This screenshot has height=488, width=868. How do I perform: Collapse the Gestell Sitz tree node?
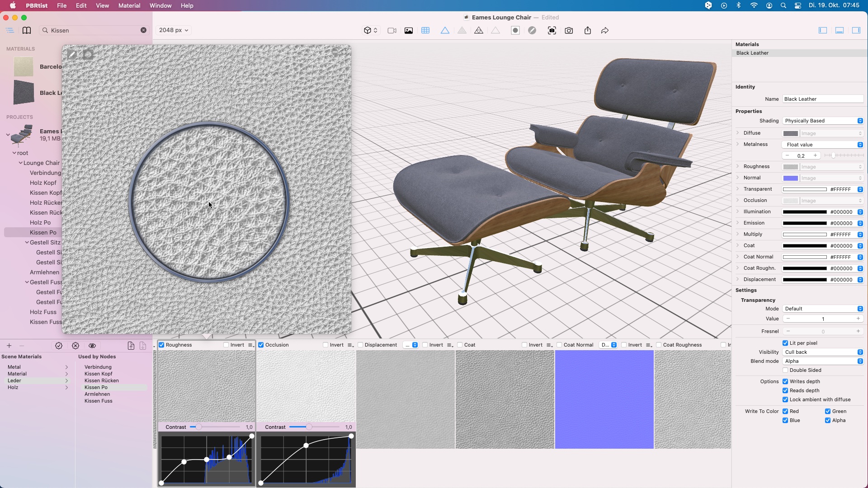tap(27, 243)
